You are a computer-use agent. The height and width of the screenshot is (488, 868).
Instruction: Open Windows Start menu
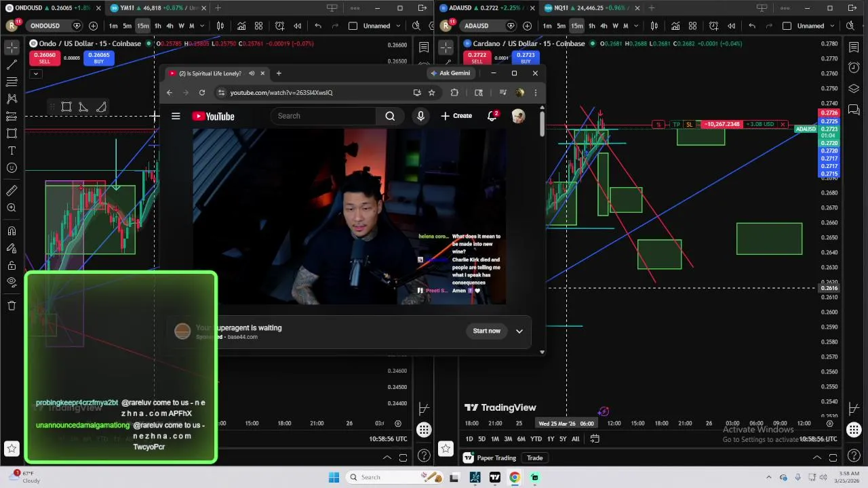(334, 477)
